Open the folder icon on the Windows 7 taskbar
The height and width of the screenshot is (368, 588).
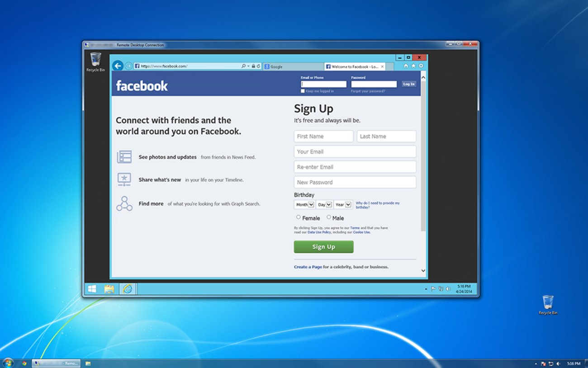[88, 363]
